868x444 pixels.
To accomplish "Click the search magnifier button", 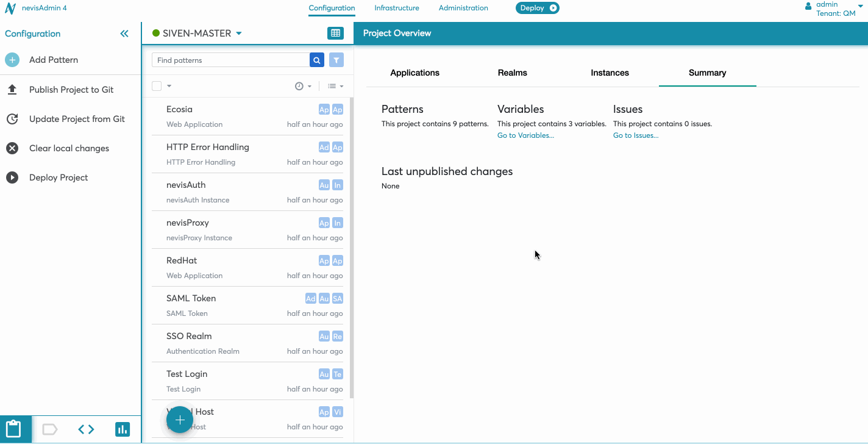I will pyautogui.click(x=316, y=60).
